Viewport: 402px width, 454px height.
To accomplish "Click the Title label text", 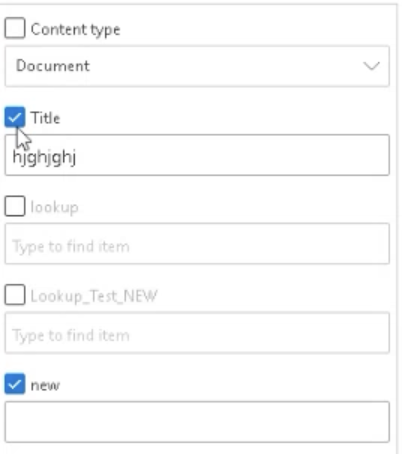I will click(45, 118).
